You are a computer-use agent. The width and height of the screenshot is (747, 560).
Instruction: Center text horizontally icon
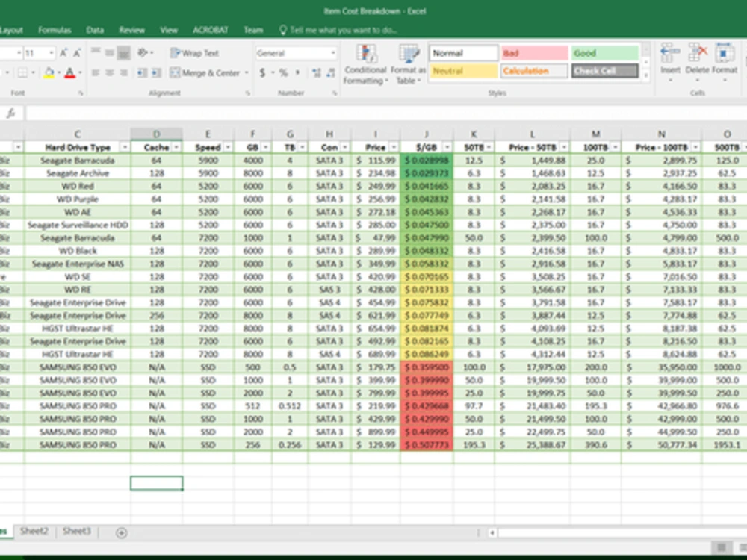tap(110, 73)
